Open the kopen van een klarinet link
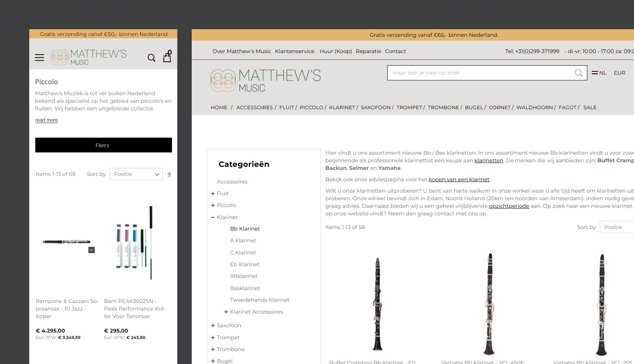Screen dimensions: 634x364 pos(459,179)
